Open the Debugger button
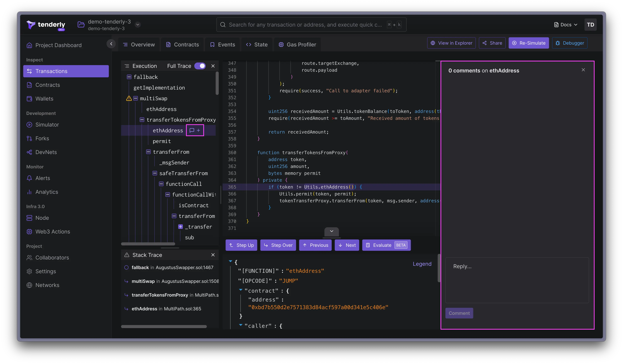This screenshot has width=623, height=364. pyautogui.click(x=570, y=43)
